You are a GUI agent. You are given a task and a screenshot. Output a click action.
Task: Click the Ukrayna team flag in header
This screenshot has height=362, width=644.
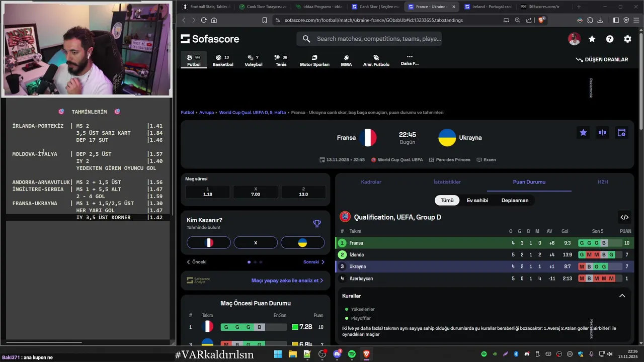coord(447,138)
